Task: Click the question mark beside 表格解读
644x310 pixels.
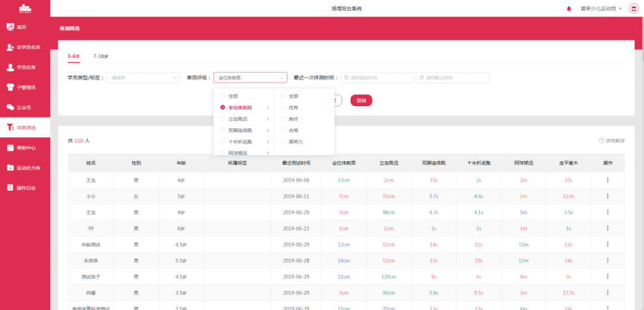Action: point(602,141)
